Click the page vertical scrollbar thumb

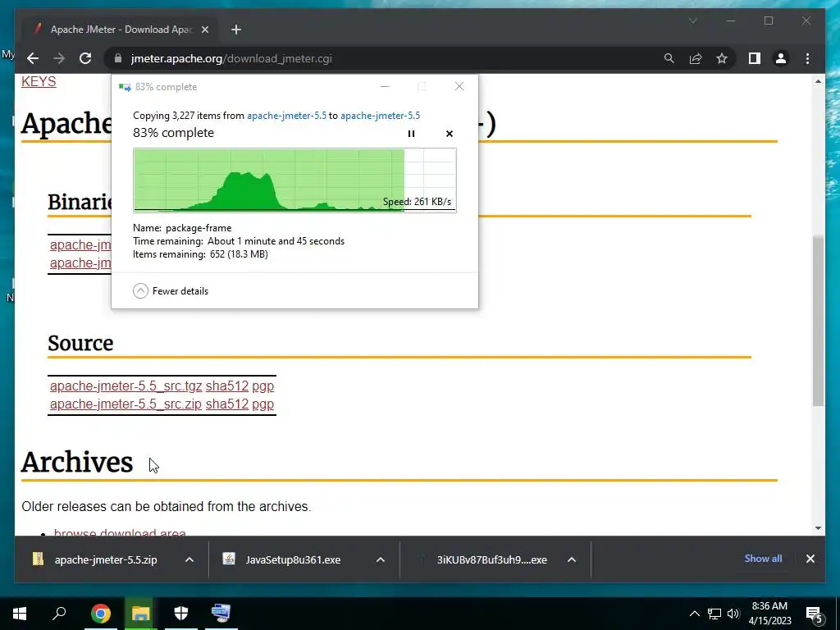(818, 321)
